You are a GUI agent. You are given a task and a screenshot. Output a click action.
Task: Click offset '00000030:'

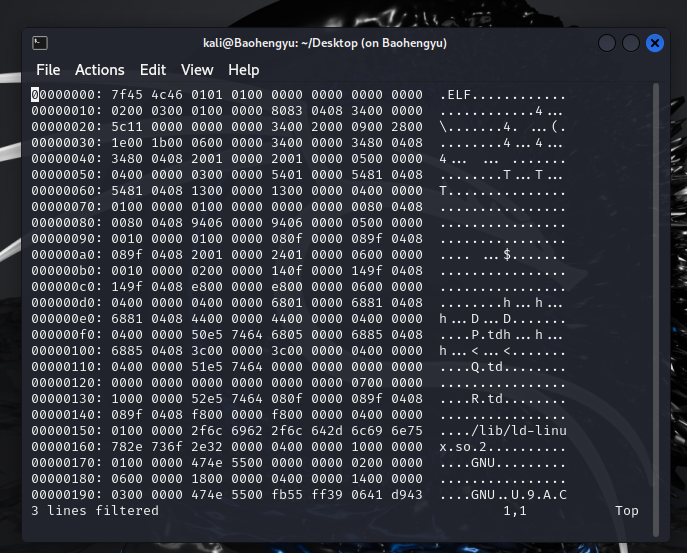pos(67,142)
